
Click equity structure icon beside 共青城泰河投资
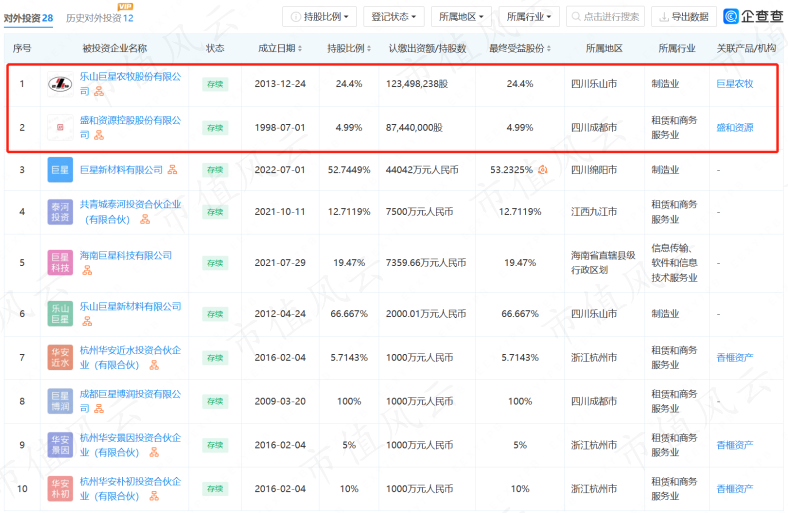click(x=145, y=220)
